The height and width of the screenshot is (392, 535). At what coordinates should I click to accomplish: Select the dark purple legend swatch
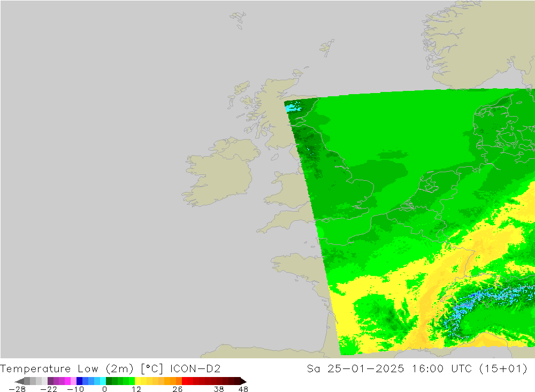tap(50, 381)
